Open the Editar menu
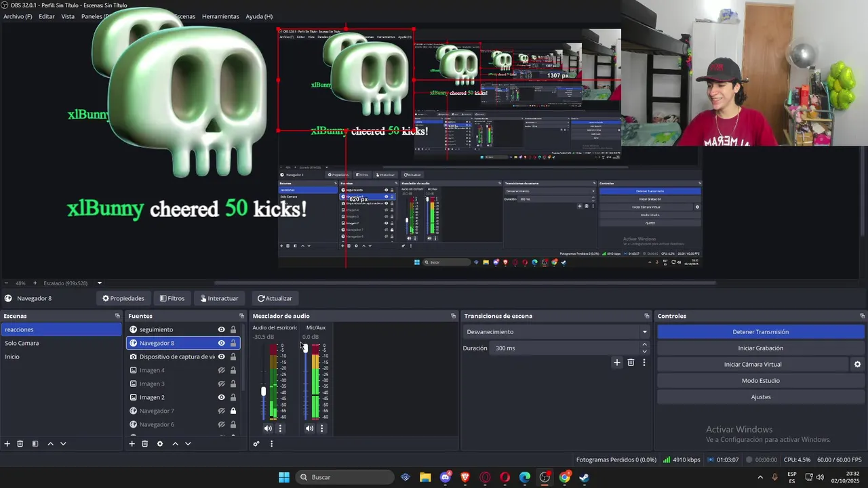Screen dimensions: 868x488 coord(47,16)
